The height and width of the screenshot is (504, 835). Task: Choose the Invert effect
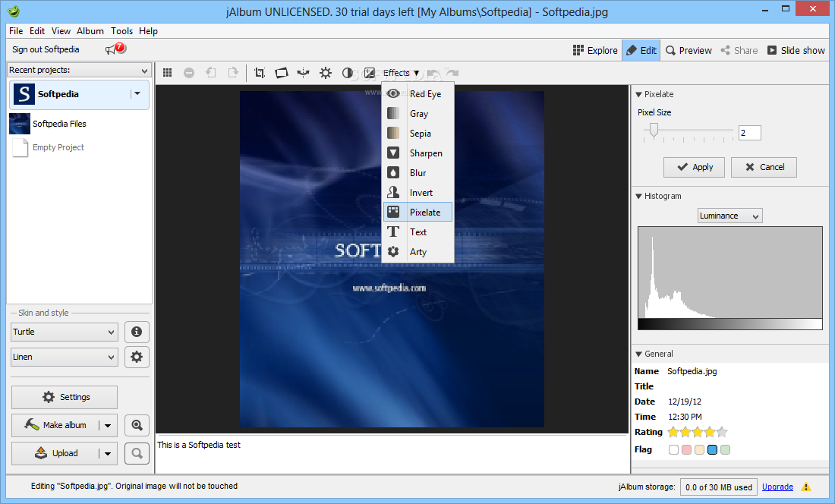(x=418, y=193)
